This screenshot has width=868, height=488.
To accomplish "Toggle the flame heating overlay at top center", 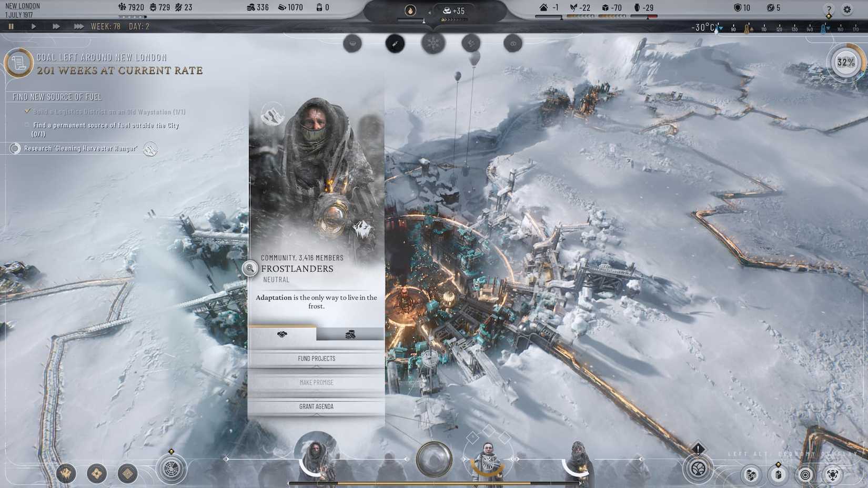I will [410, 11].
